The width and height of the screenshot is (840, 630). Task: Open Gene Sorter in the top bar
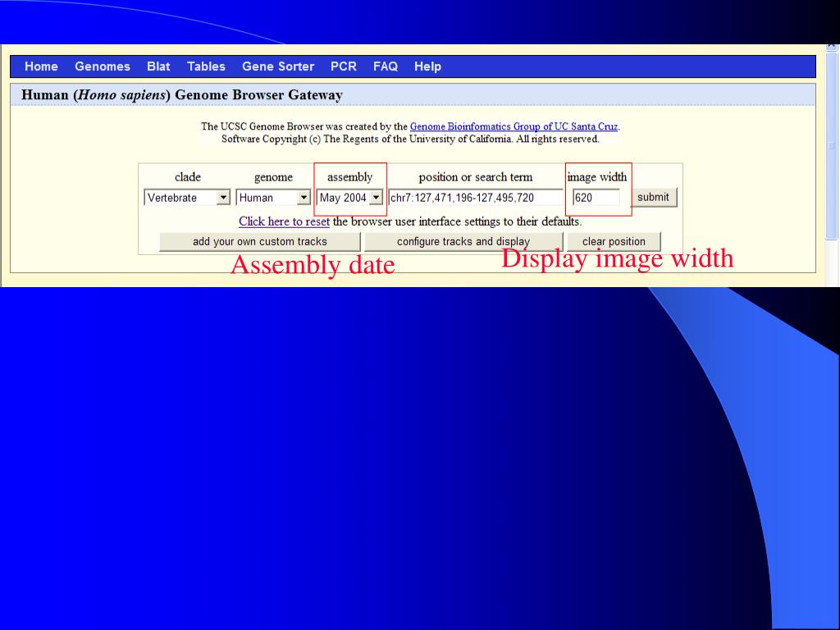[x=278, y=66]
